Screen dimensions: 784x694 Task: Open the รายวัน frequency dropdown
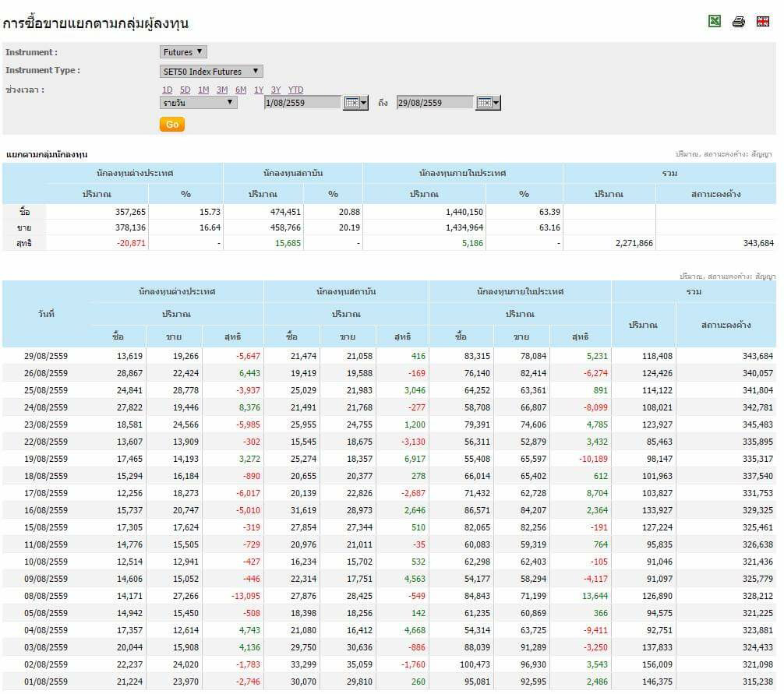point(198,103)
